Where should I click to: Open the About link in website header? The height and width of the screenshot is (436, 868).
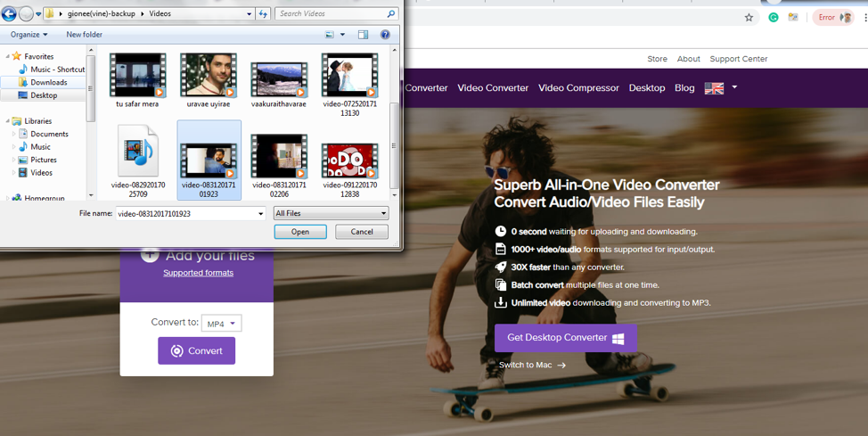[689, 59]
